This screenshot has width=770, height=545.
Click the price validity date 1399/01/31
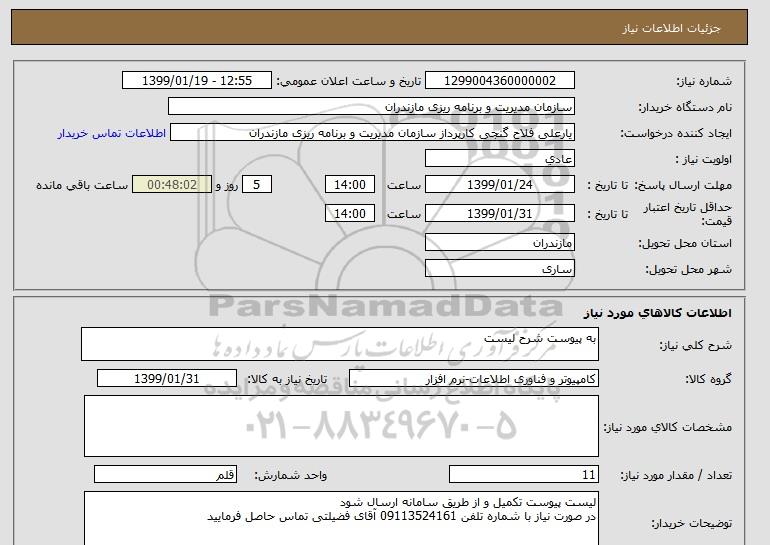499,214
